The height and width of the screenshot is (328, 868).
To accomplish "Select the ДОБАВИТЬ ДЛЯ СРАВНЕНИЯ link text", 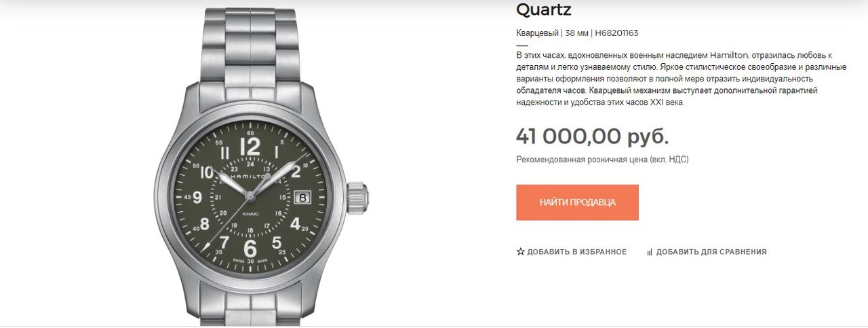I will 711,252.
